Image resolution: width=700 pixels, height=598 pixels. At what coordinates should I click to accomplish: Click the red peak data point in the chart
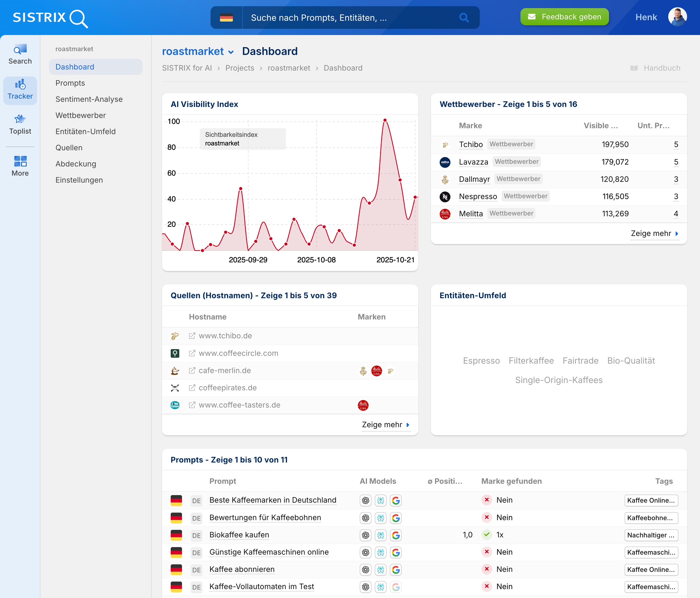[x=385, y=120]
